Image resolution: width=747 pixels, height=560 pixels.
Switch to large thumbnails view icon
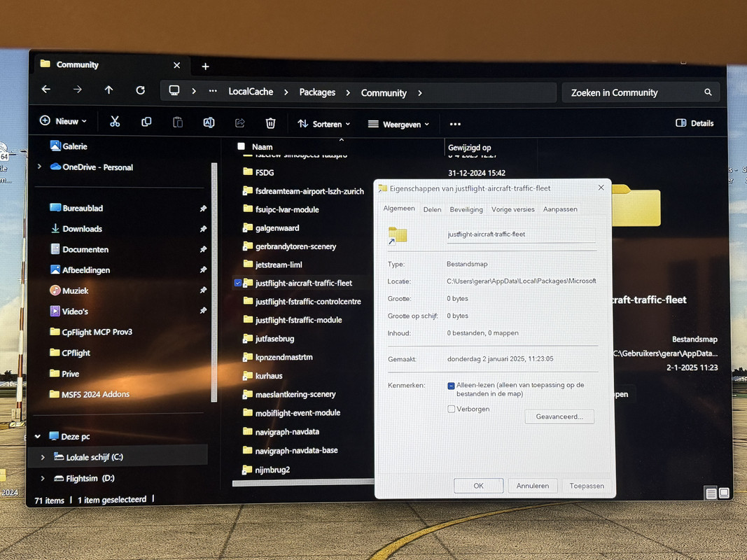pos(724,493)
